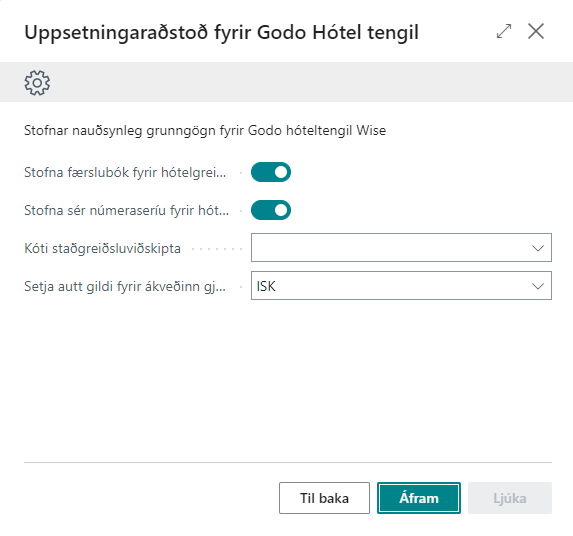
Task: Select the ISK value field
Action: [401, 286]
